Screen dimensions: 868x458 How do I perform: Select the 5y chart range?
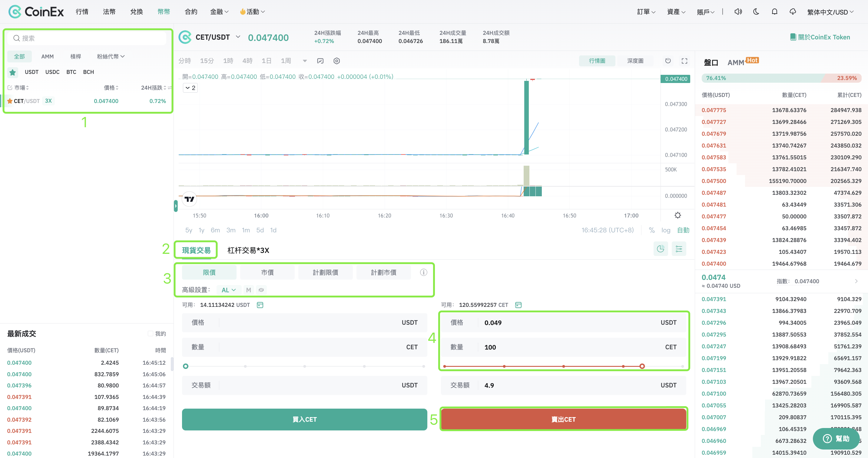point(188,230)
